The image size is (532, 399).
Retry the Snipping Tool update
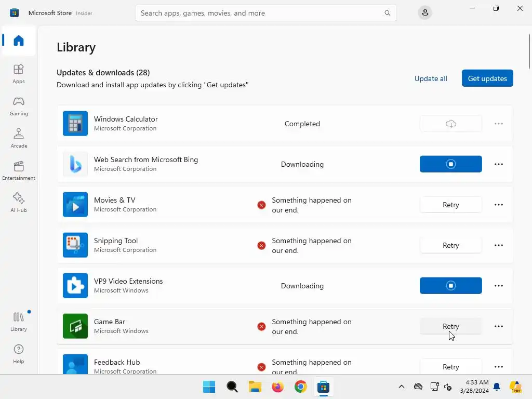tap(450, 245)
